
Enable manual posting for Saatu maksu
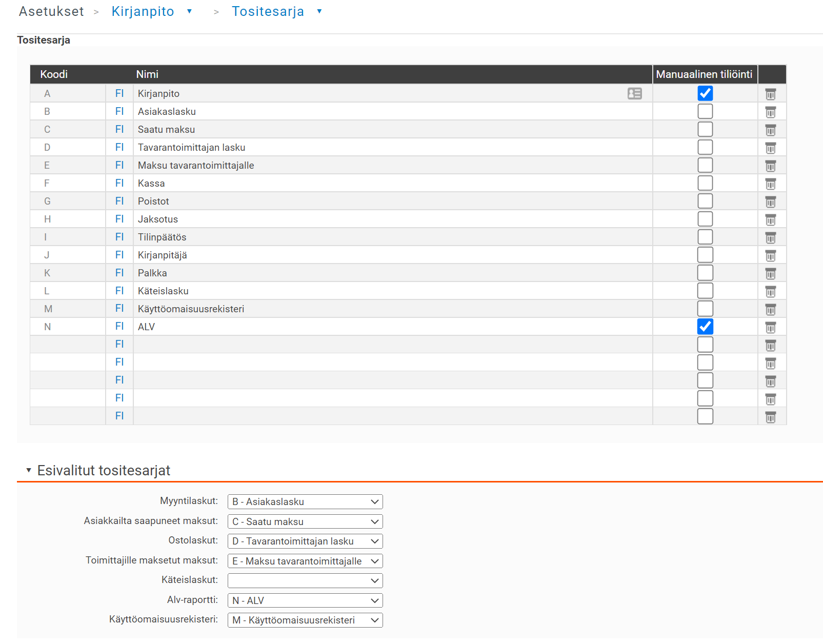[705, 129]
